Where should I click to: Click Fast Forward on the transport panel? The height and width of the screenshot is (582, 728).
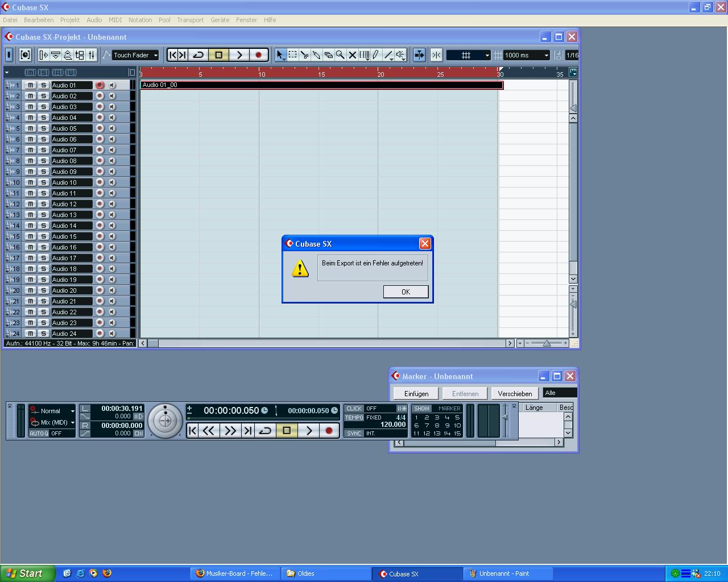tap(230, 431)
